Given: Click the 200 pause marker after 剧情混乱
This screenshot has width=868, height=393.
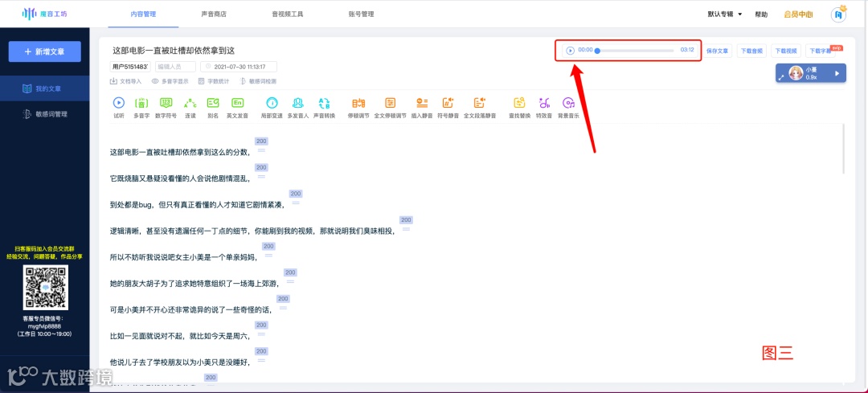Looking at the screenshot, I should [x=261, y=168].
